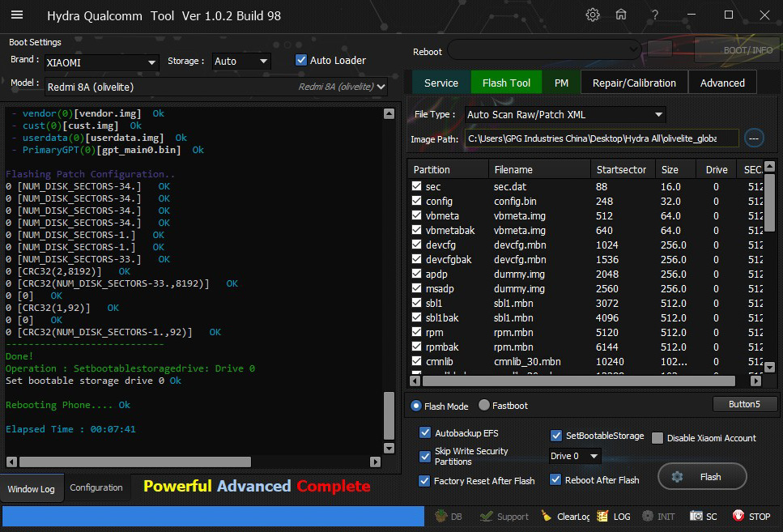
Task: Click the log horizontal scrollbar thumb
Action: 135,462
